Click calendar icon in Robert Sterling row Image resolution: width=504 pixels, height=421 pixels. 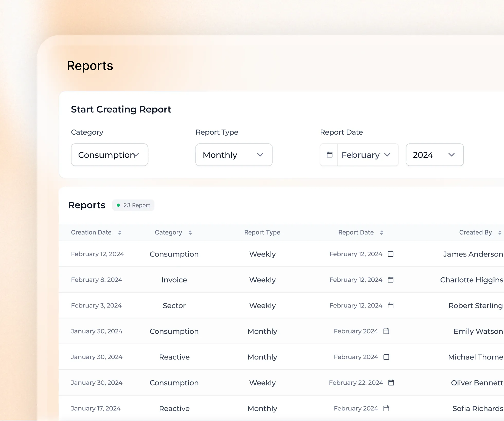tap(391, 305)
